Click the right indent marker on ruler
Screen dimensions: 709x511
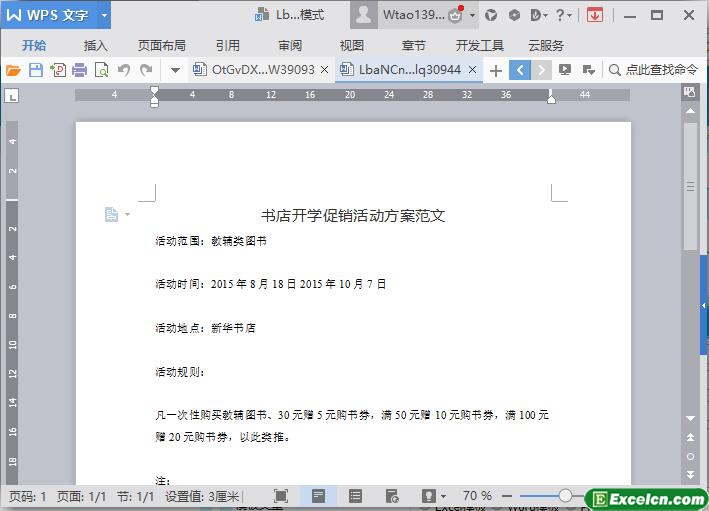click(551, 98)
